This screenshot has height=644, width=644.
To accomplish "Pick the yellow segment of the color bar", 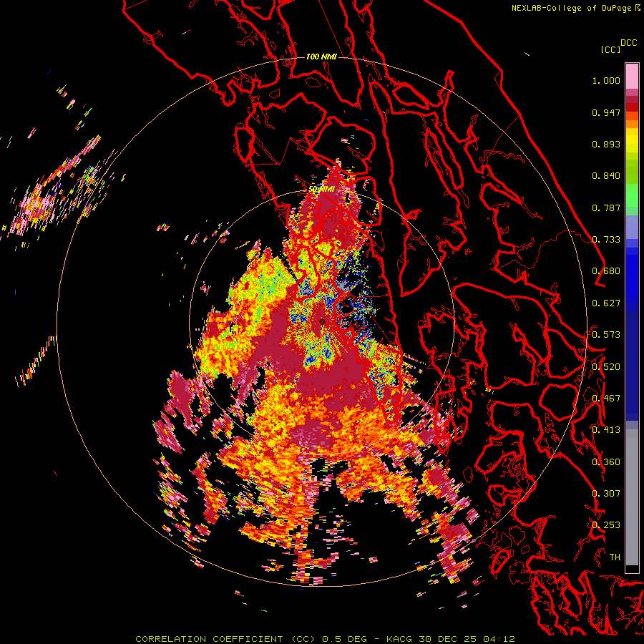I will pos(632,140).
